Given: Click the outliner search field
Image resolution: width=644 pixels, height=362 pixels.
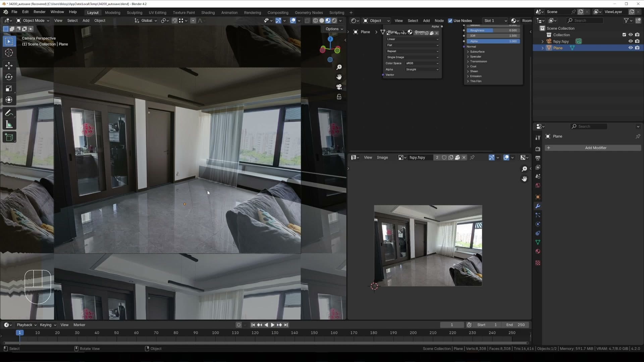Looking at the screenshot, I should tap(585, 21).
